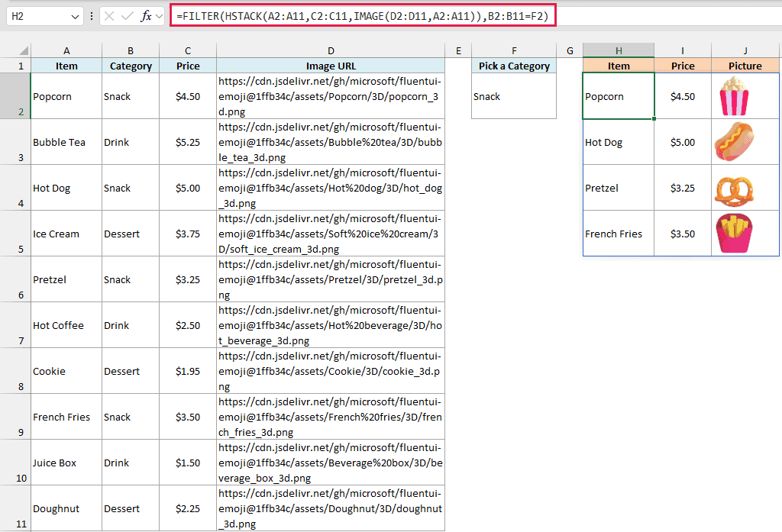
Task: Select column A header
Action: click(66, 50)
